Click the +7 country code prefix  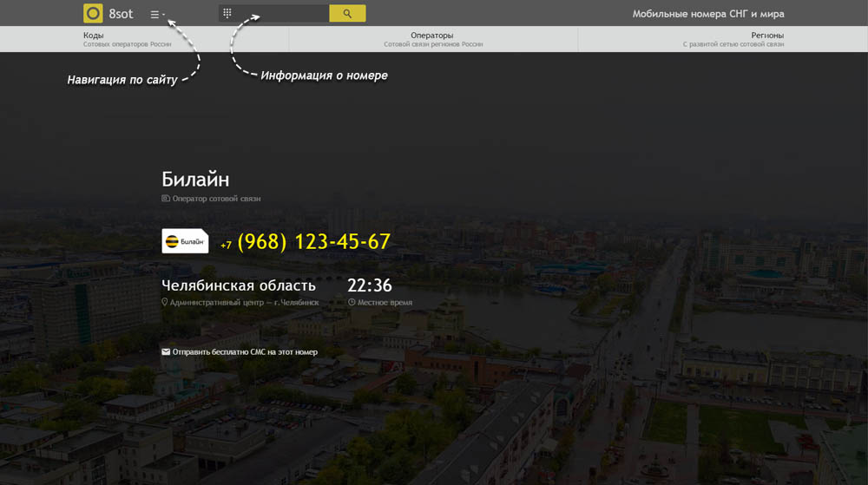coord(226,245)
